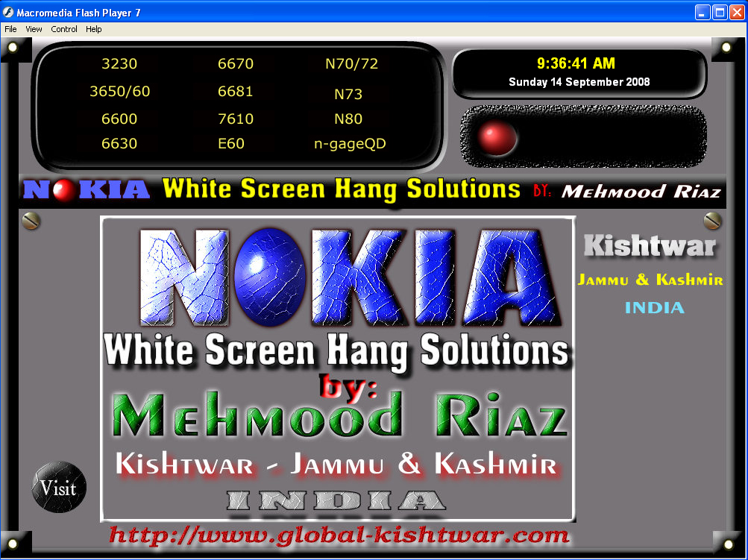Maximize the Flash Player window
The image size is (748, 560).
point(720,13)
